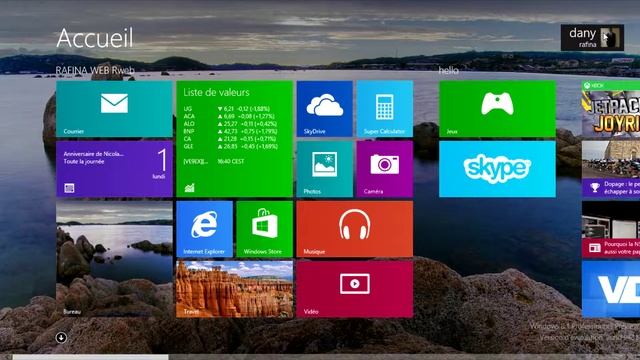Open the Jetpack Joyride Xbox game tile

(611, 109)
